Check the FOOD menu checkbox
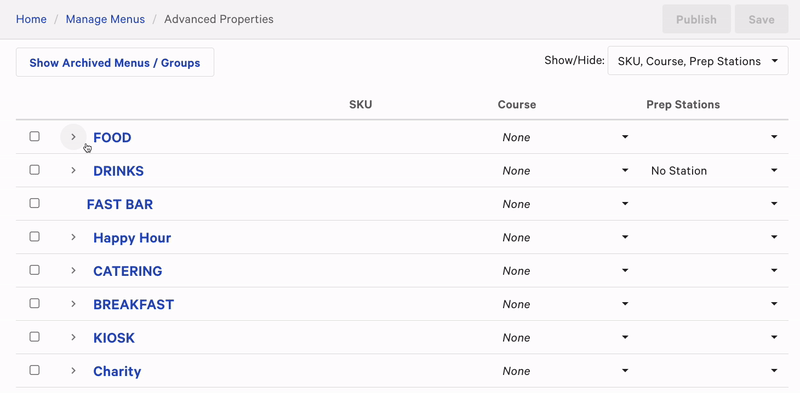 tap(34, 136)
